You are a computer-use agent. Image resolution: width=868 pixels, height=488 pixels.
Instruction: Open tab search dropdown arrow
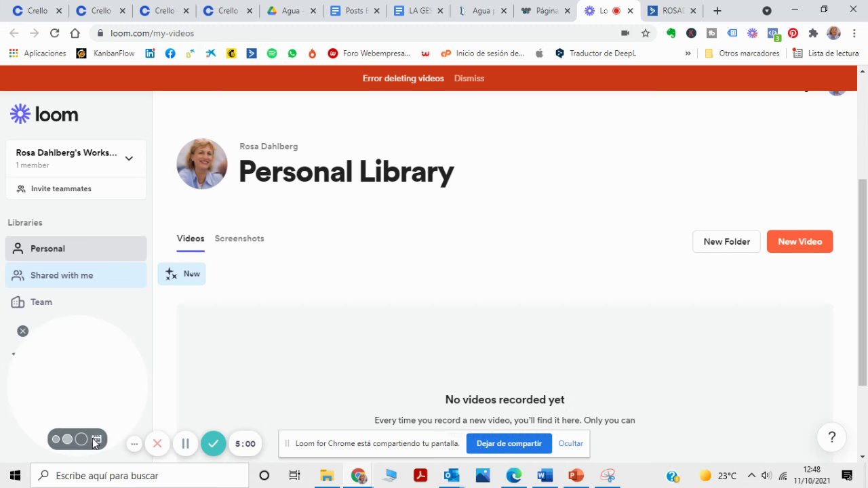coord(767,11)
